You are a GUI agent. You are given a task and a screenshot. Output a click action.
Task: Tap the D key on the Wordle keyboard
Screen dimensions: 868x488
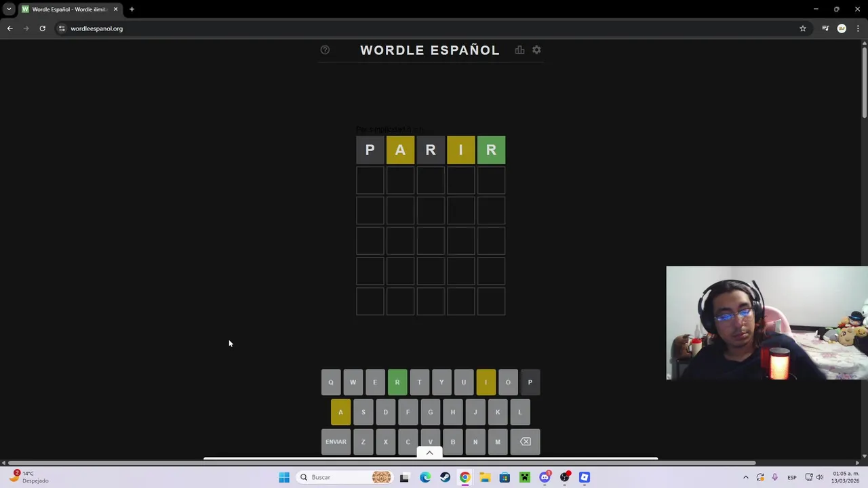tap(385, 412)
